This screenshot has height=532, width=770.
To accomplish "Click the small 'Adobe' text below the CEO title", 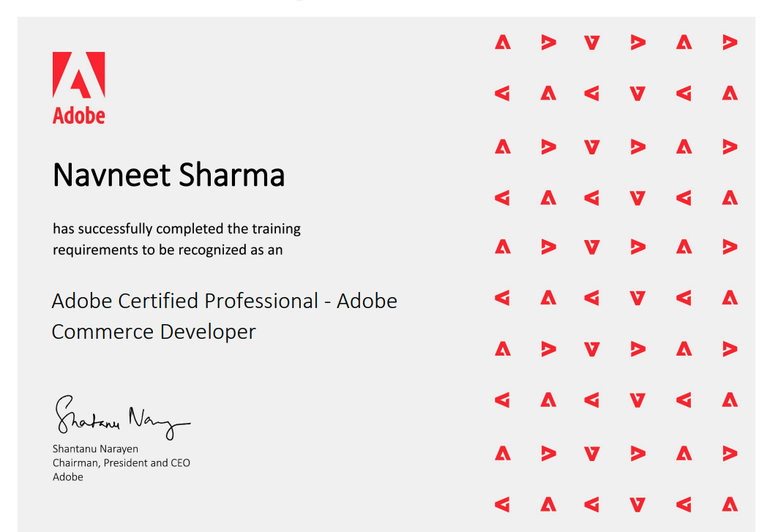I will [x=68, y=477].
